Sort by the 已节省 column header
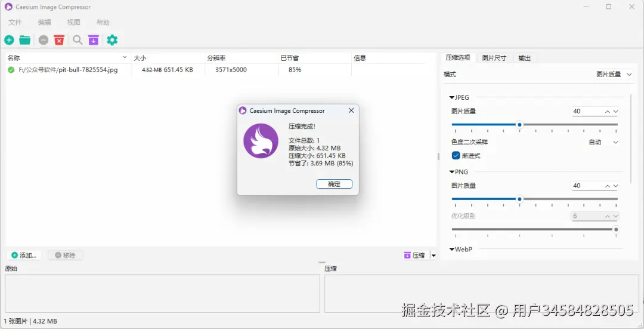Viewport: 644px width, 329px height. (x=315, y=58)
